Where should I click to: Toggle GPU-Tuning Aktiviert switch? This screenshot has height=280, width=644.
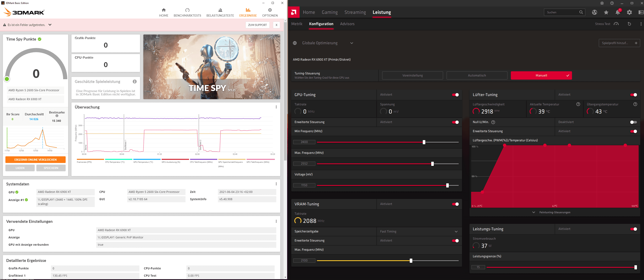coord(455,95)
